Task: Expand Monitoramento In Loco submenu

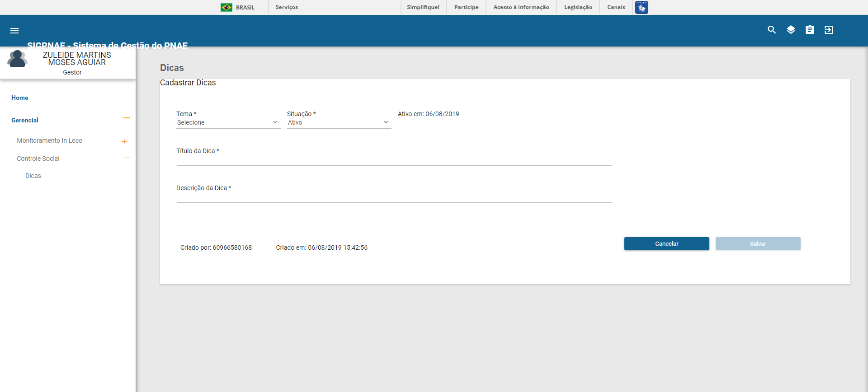Action: pos(124,141)
